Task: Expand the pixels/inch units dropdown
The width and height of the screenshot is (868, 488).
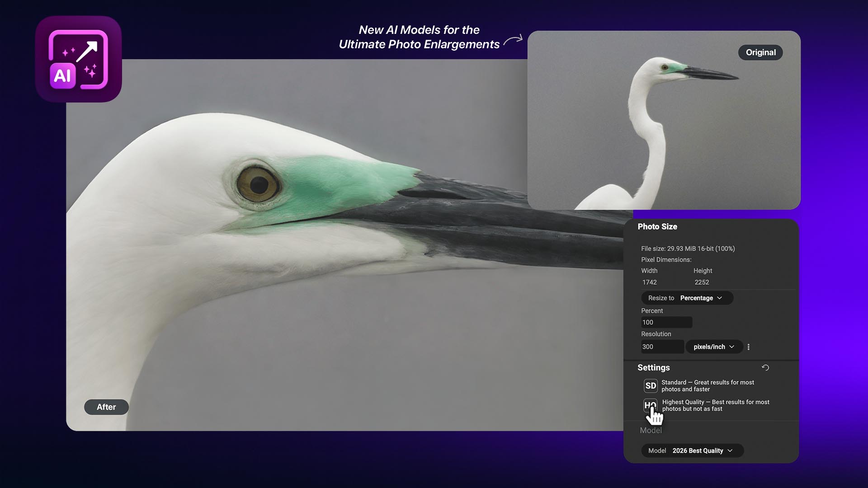Action: tap(714, 347)
